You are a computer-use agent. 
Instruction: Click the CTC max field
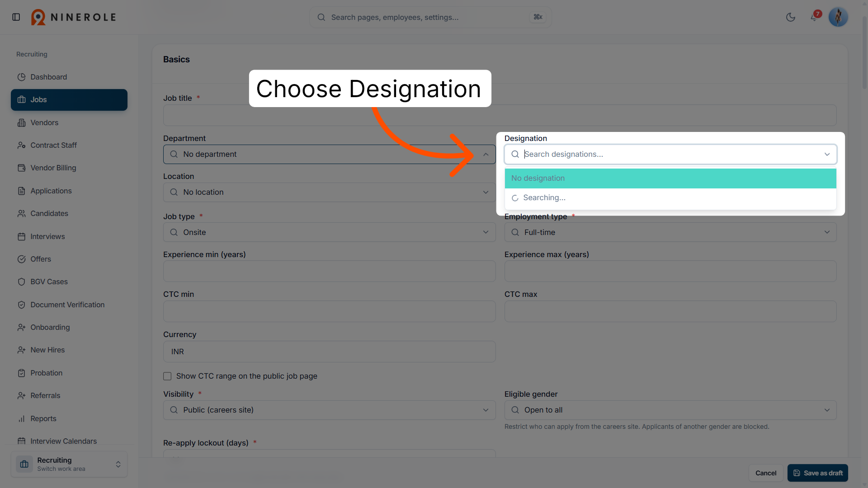(x=670, y=311)
